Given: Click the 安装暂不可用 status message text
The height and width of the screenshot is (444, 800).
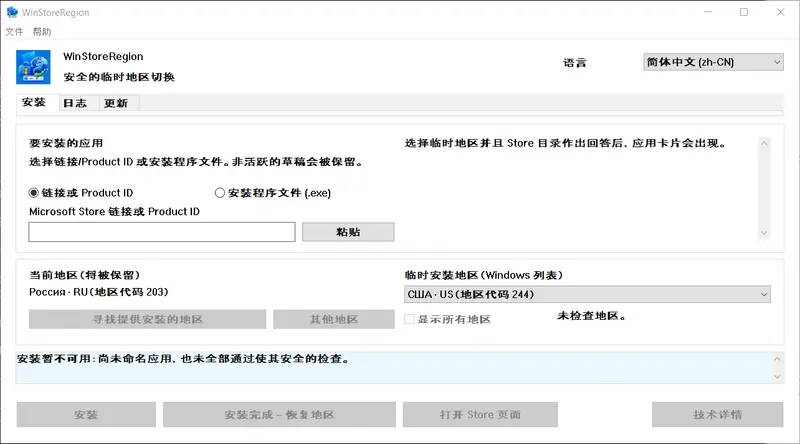Looking at the screenshot, I should tap(184, 359).
